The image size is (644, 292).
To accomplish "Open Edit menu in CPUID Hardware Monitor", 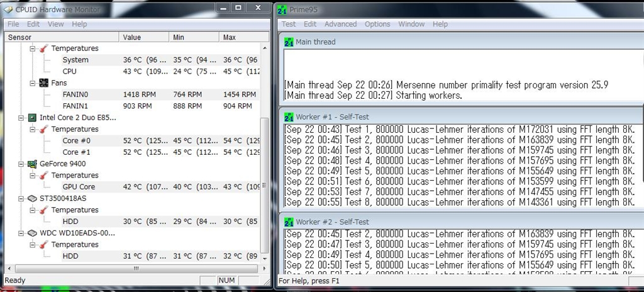I will point(33,25).
